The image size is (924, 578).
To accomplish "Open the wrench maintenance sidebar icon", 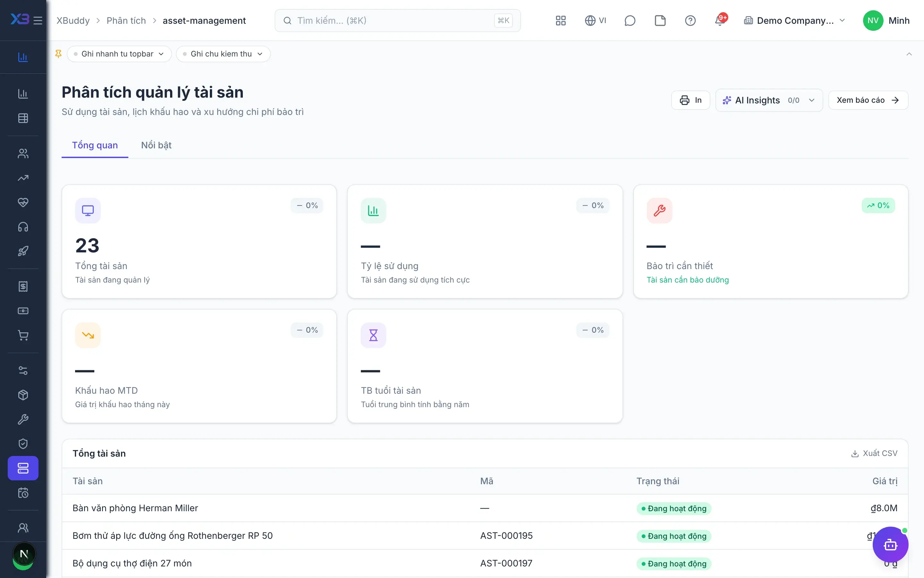I will 23,419.
